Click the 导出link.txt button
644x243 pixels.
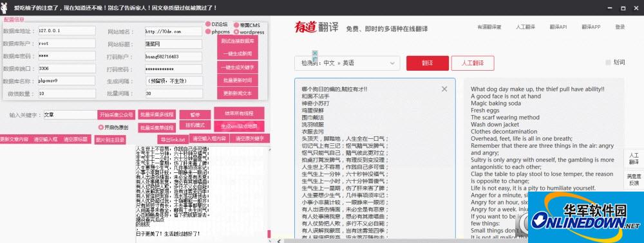tap(173, 139)
